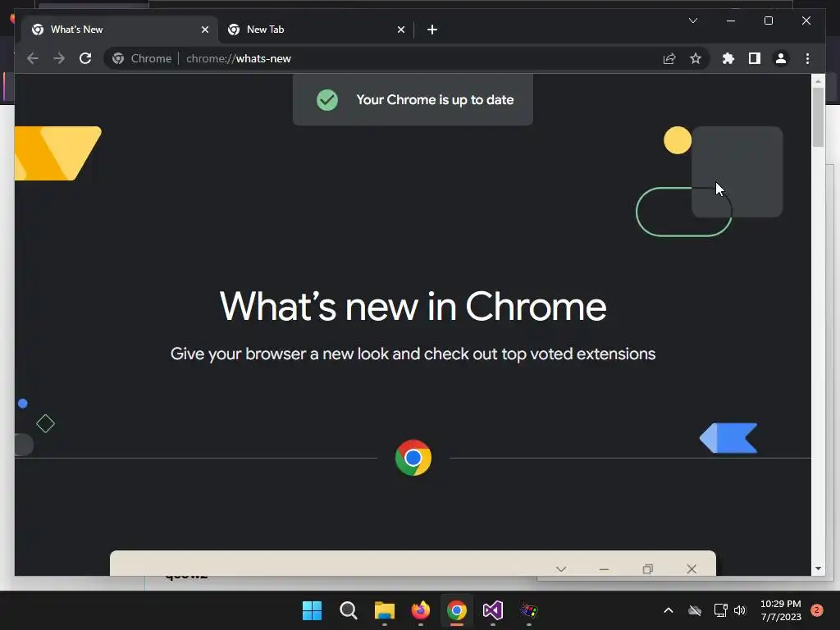Close the beige-titled lower window

tap(692, 569)
